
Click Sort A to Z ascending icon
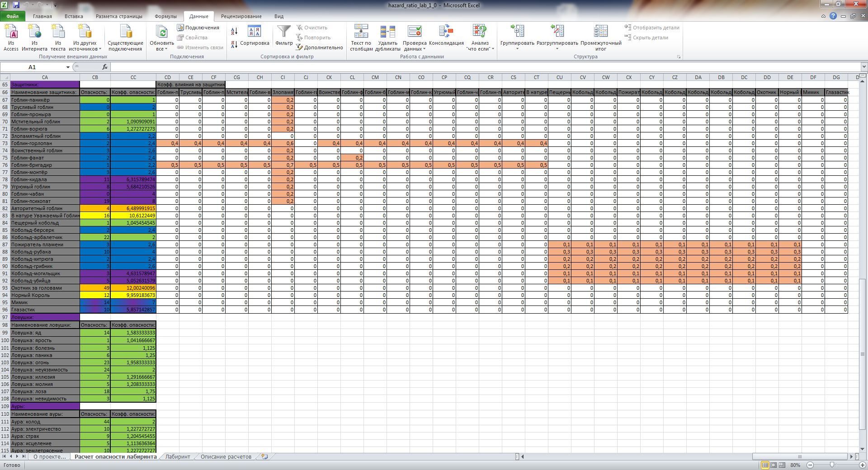coord(234,31)
